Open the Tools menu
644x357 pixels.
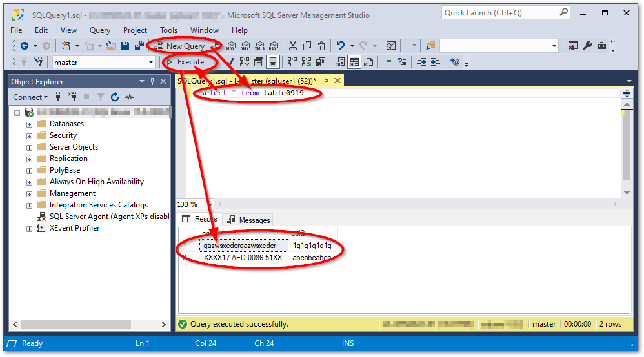(x=168, y=30)
